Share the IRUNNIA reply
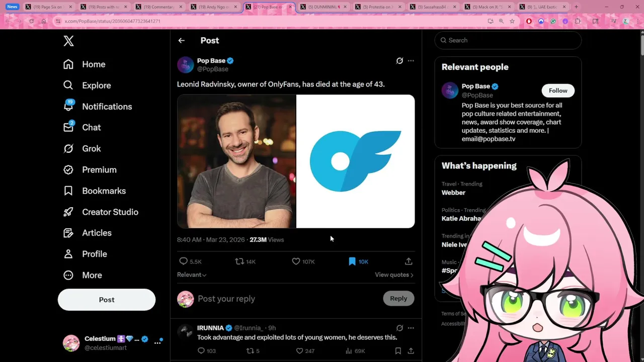644x362 pixels. (x=411, y=351)
